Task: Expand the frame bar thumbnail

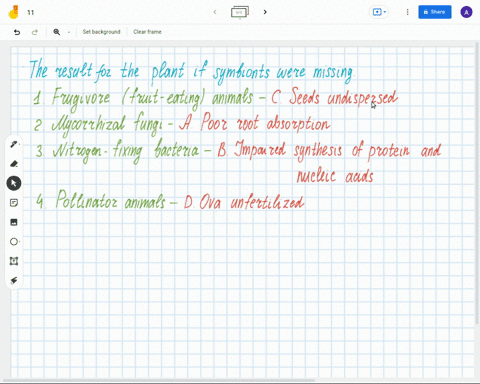Action: pos(240,12)
